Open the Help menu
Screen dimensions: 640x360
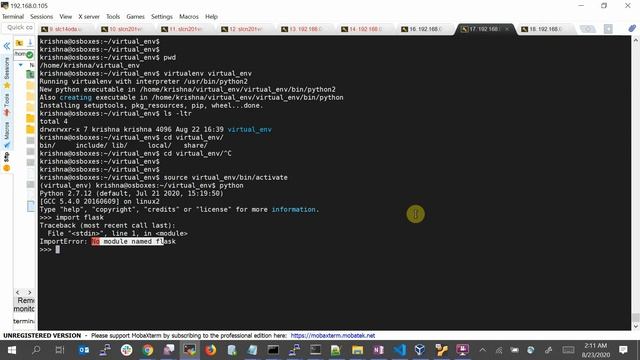(211, 17)
